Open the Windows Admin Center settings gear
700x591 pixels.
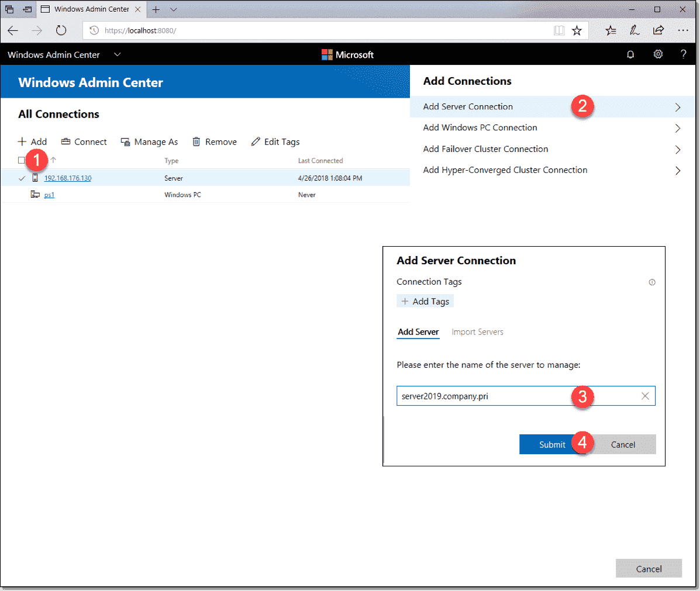658,54
